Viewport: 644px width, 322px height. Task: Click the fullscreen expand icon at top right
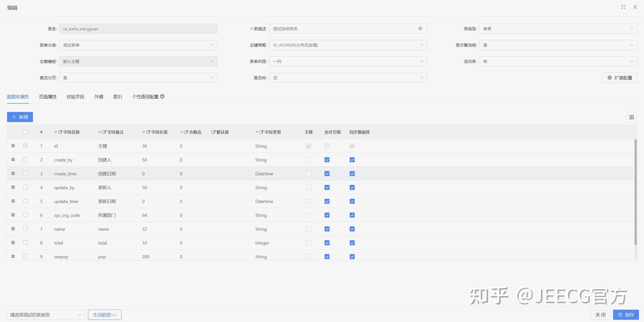623,7
